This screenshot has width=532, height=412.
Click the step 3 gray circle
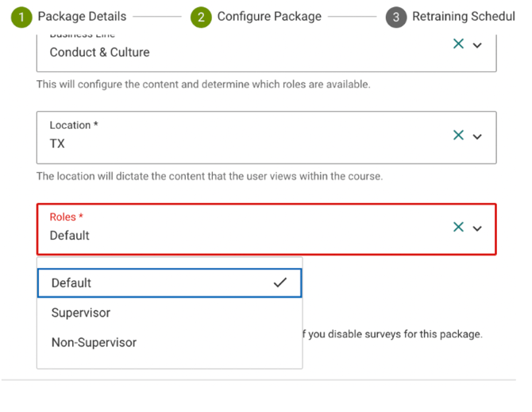pos(396,17)
